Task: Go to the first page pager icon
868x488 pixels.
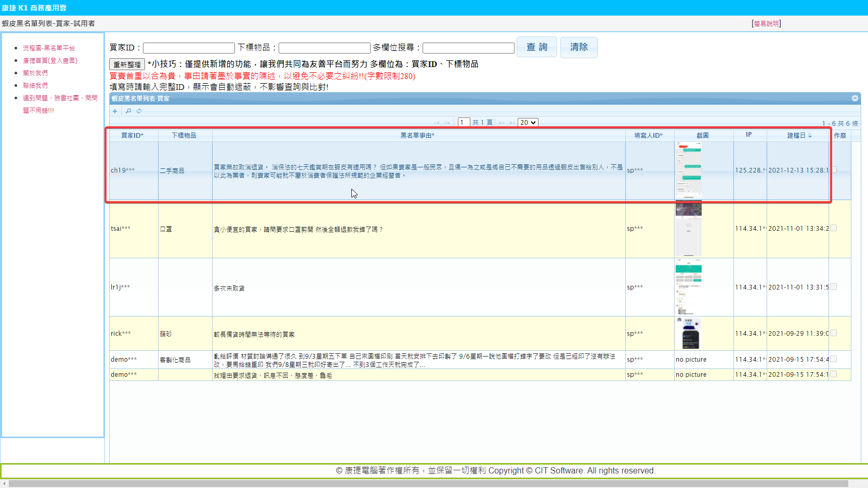Action: point(437,123)
